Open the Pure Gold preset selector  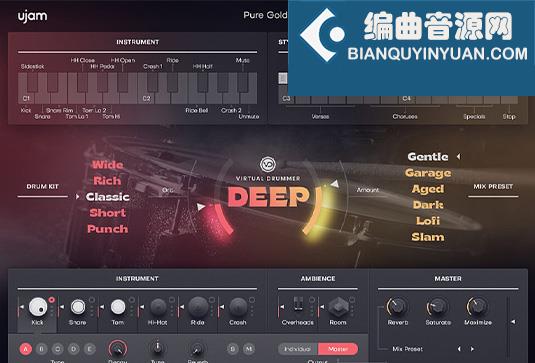(x=265, y=15)
